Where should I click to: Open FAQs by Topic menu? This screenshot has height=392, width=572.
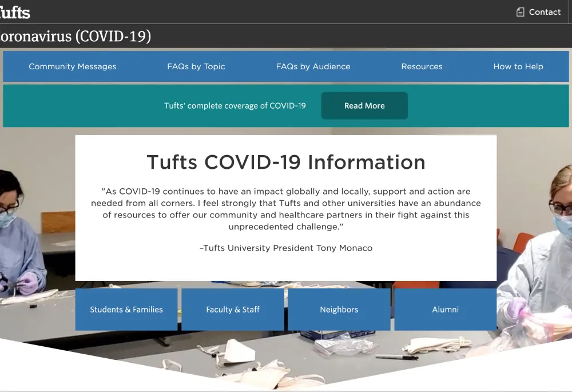pos(196,66)
